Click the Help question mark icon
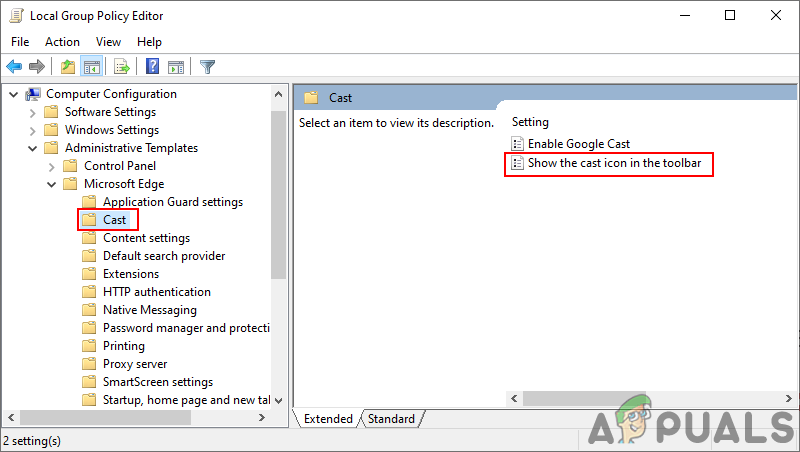This screenshot has height=452, width=800. [153, 66]
